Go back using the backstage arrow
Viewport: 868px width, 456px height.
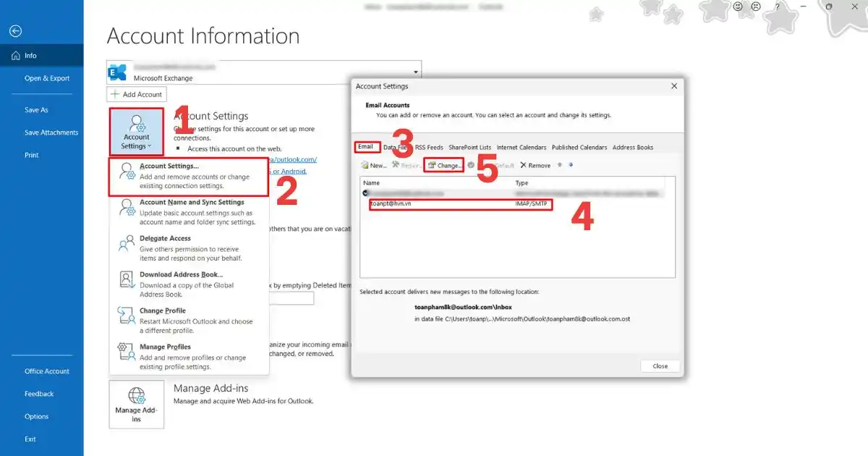(x=15, y=31)
